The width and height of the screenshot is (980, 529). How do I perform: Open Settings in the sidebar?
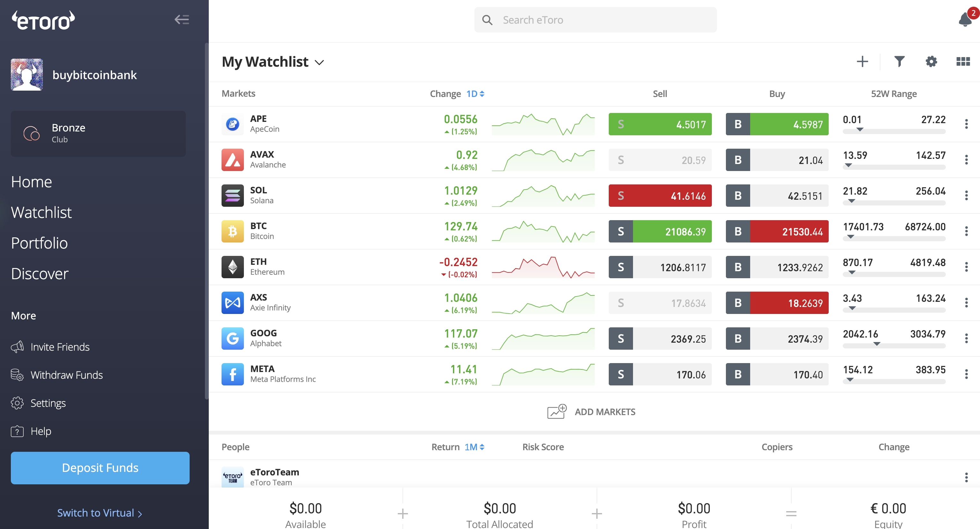38,403
